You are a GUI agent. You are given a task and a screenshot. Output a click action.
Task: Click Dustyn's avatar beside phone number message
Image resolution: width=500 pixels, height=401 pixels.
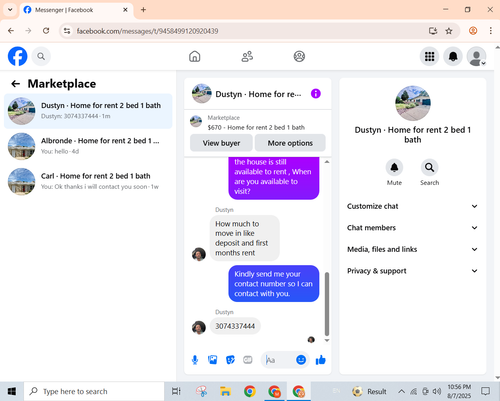coord(199,327)
